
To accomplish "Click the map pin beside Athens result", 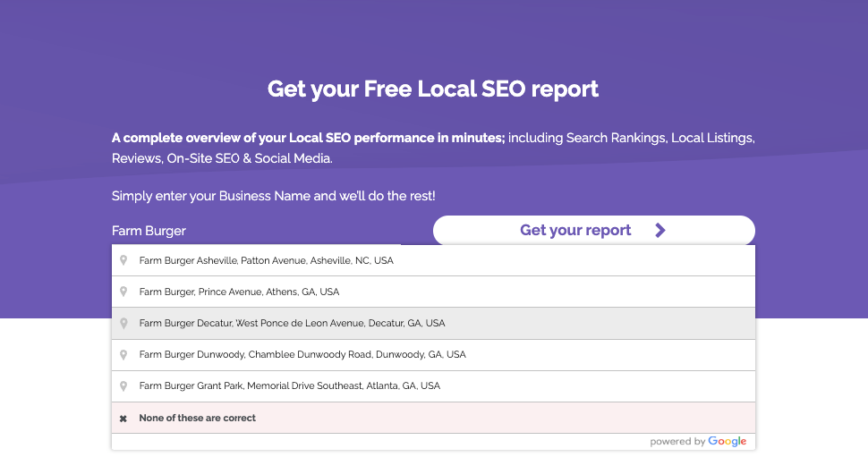I will click(x=123, y=292).
